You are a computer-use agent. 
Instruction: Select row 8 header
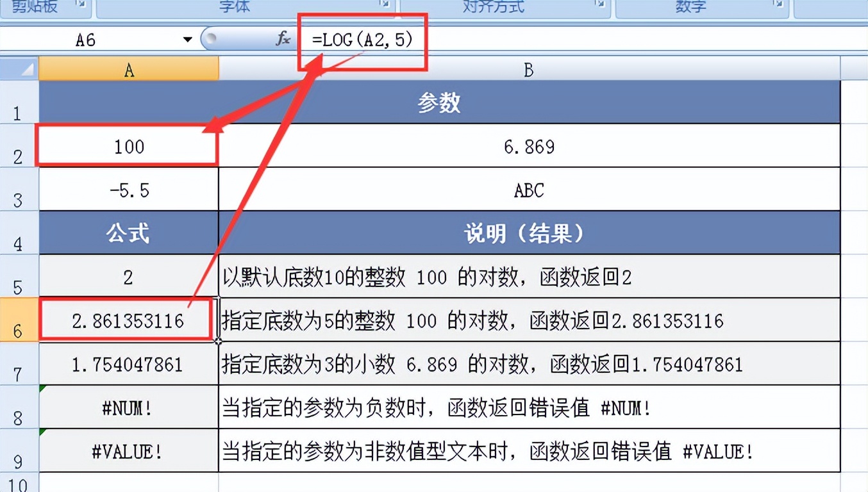(19, 407)
